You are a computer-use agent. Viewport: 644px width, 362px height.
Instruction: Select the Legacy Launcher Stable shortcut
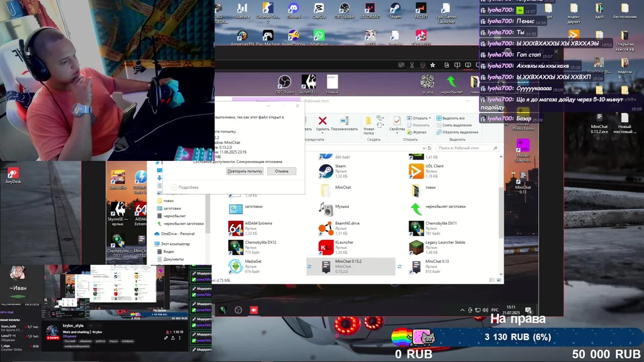pos(445,247)
